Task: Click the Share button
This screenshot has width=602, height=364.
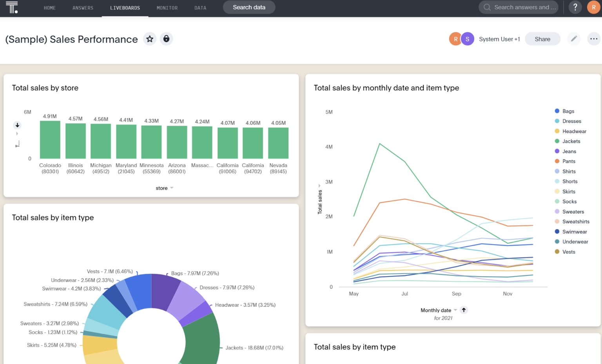Action: coord(542,39)
